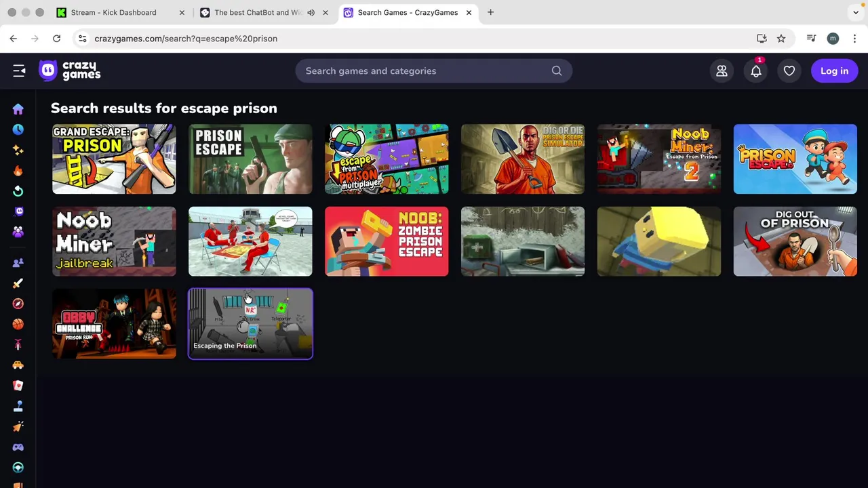This screenshot has height=488, width=868.
Task: Open Chrome three-dot menu
Action: point(854,39)
